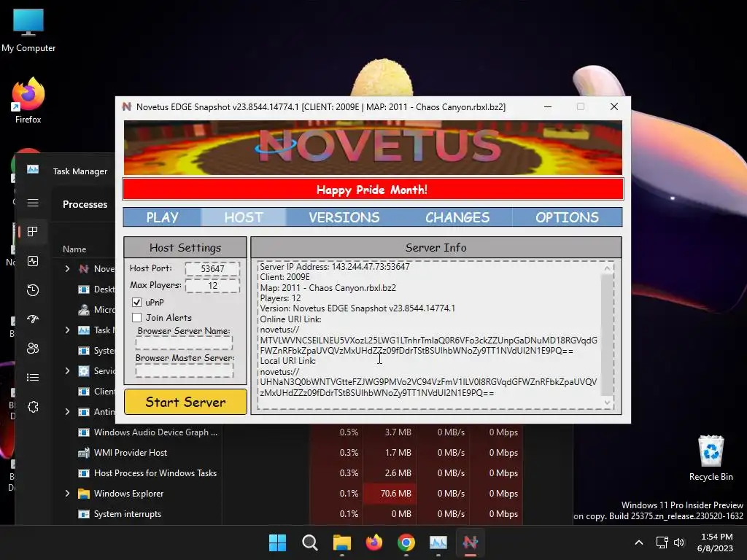Click the Map: 2011 - Chaos Canyon line
The height and width of the screenshot is (560, 747).
(328, 287)
